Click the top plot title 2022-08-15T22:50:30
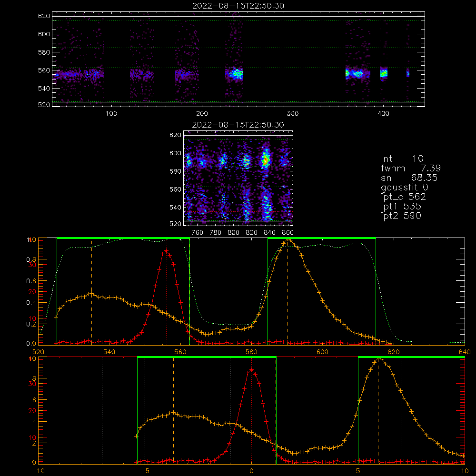This screenshot has width=476, height=476. pyautogui.click(x=238, y=5)
